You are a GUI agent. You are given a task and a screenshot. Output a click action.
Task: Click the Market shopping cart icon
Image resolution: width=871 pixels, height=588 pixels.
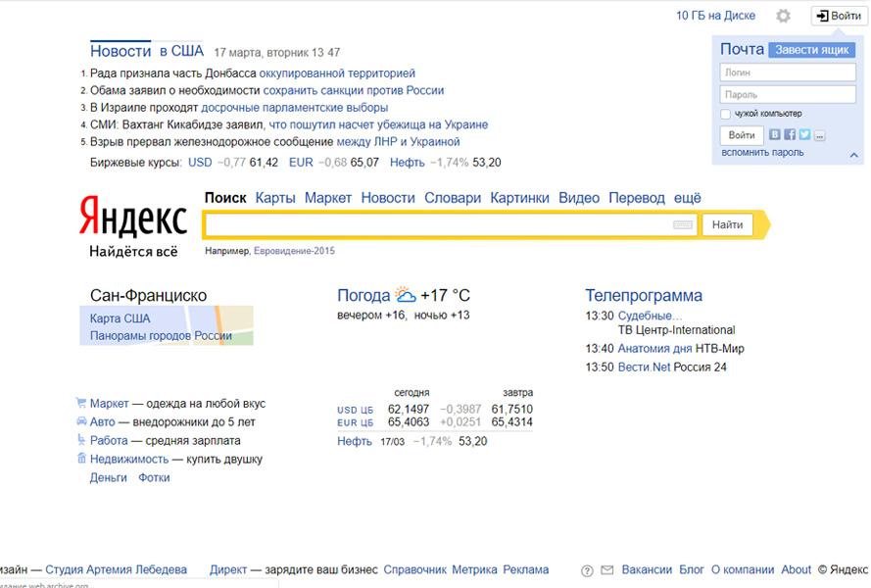coord(81,403)
